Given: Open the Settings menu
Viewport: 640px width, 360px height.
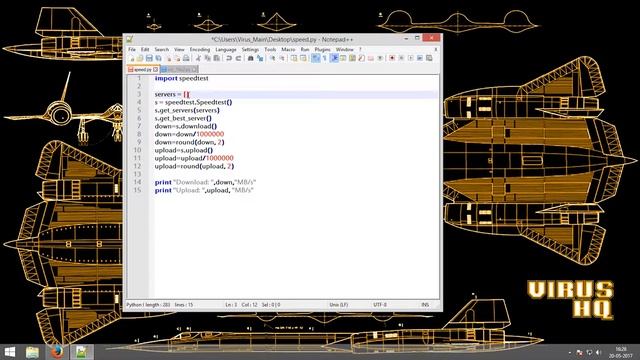Looking at the screenshot, I should click(x=250, y=49).
